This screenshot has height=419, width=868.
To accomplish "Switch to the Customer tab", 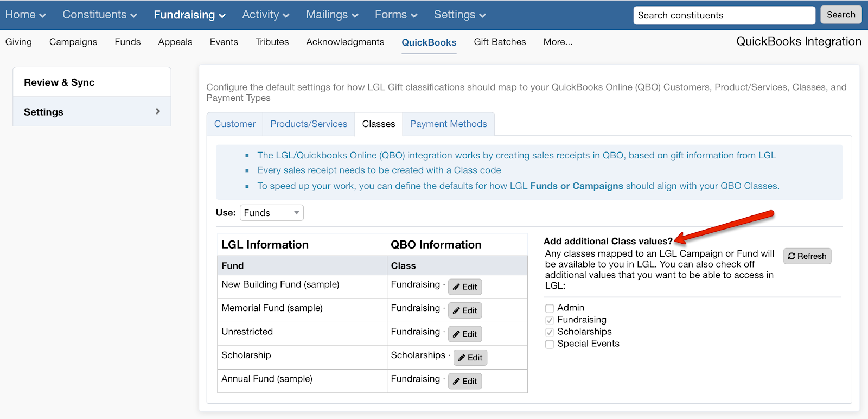I will (x=235, y=124).
